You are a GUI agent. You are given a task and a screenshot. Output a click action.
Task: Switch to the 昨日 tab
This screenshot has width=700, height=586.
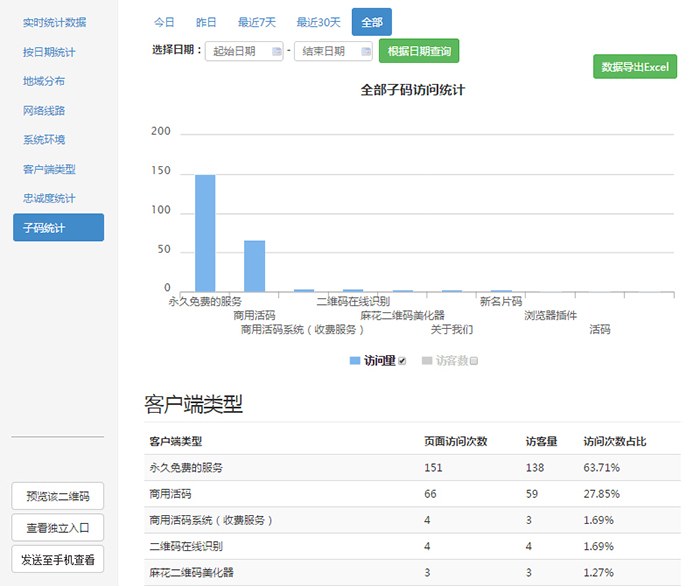point(207,22)
